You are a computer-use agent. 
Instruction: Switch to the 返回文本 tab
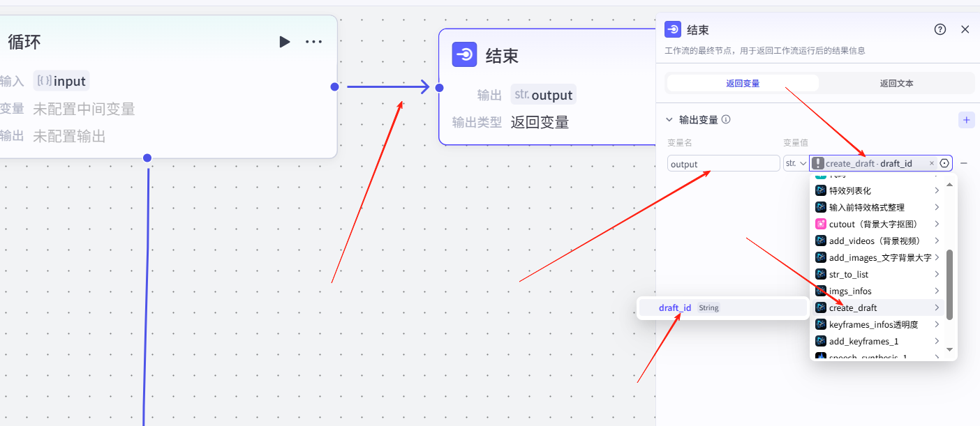(896, 83)
